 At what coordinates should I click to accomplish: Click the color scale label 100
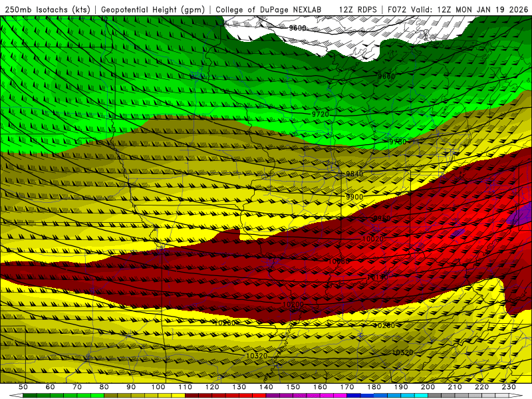point(158,387)
